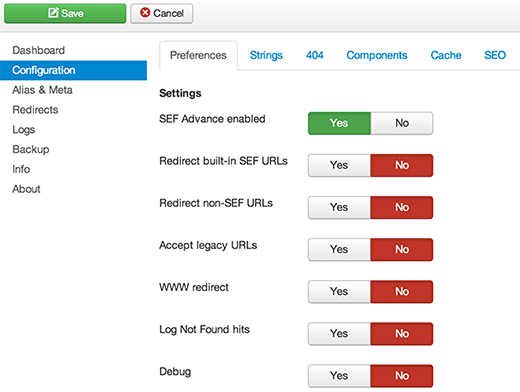This screenshot has height=392, width=520.
Task: Enable Debug by choosing Yes
Action: click(339, 376)
